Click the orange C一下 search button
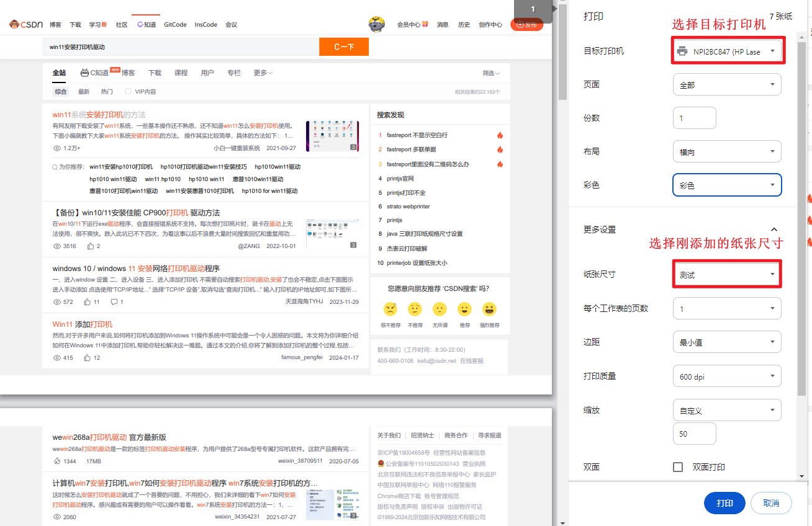812x526 pixels. coord(344,47)
